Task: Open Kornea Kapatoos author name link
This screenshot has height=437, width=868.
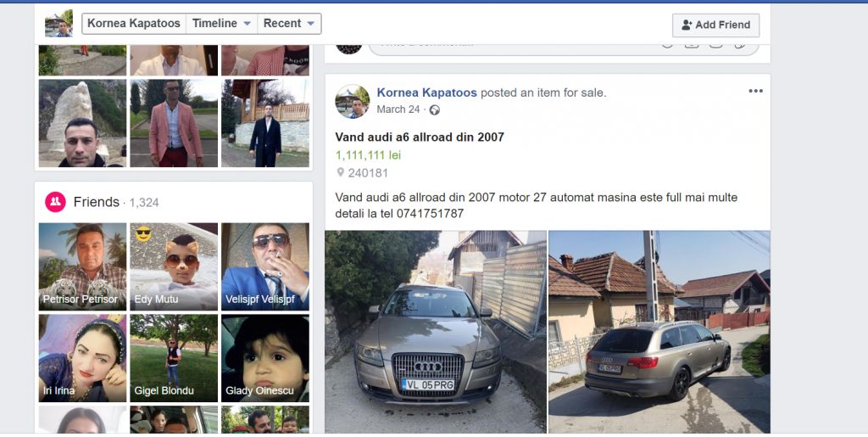Action: click(x=427, y=92)
